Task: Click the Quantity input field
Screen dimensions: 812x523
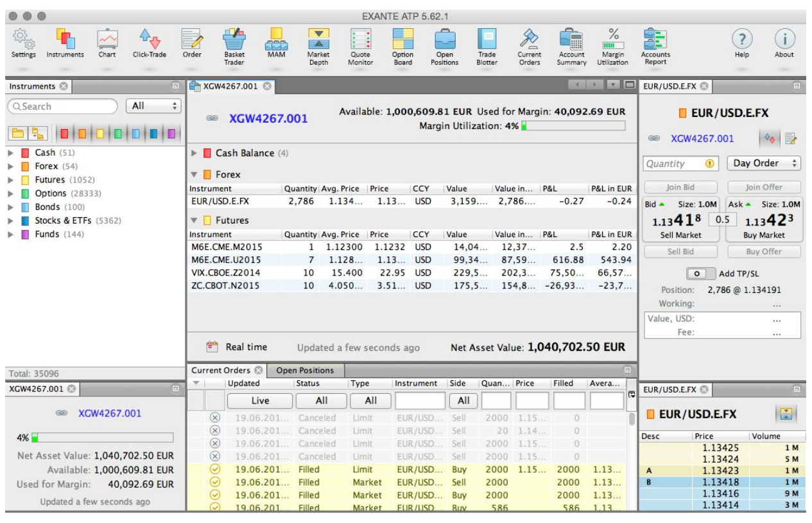Action: (681, 163)
